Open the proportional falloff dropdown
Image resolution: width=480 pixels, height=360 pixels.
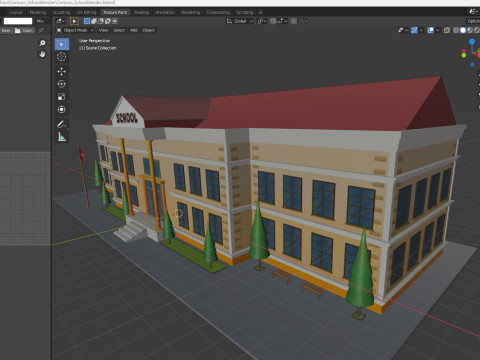303,21
